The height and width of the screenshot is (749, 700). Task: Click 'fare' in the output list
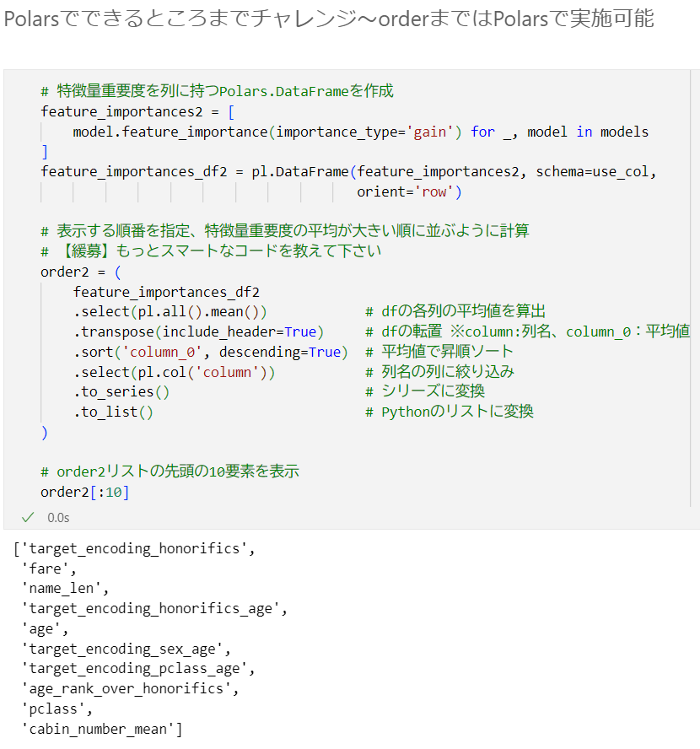pyautogui.click(x=46, y=568)
